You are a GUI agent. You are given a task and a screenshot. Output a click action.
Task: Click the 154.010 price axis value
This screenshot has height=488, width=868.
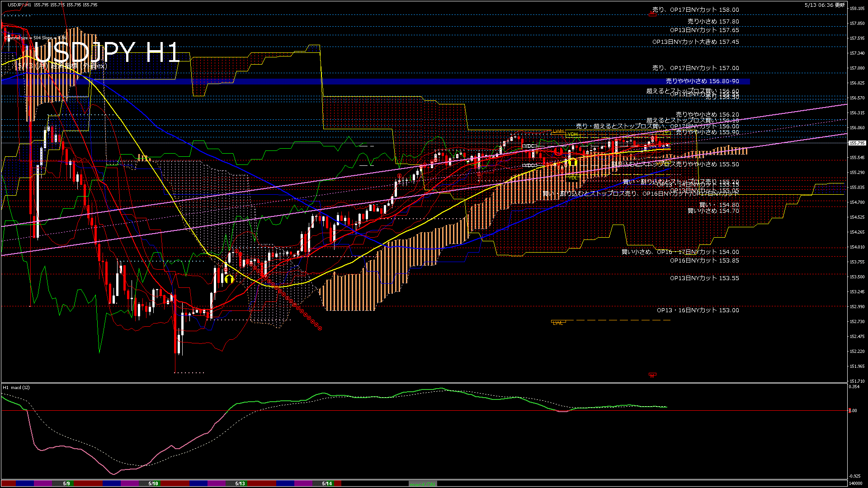click(857, 247)
